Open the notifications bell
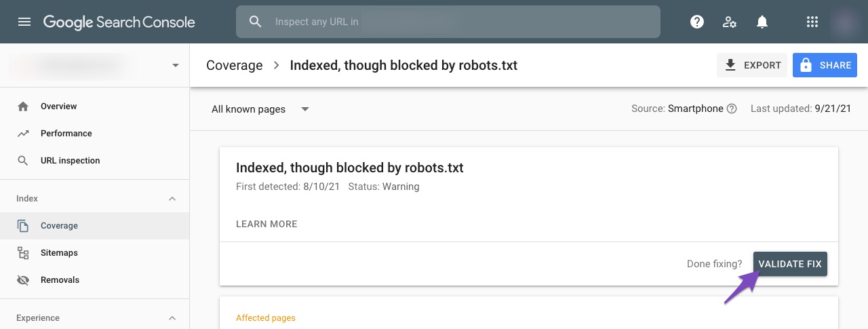This screenshot has width=868, height=329. [762, 22]
